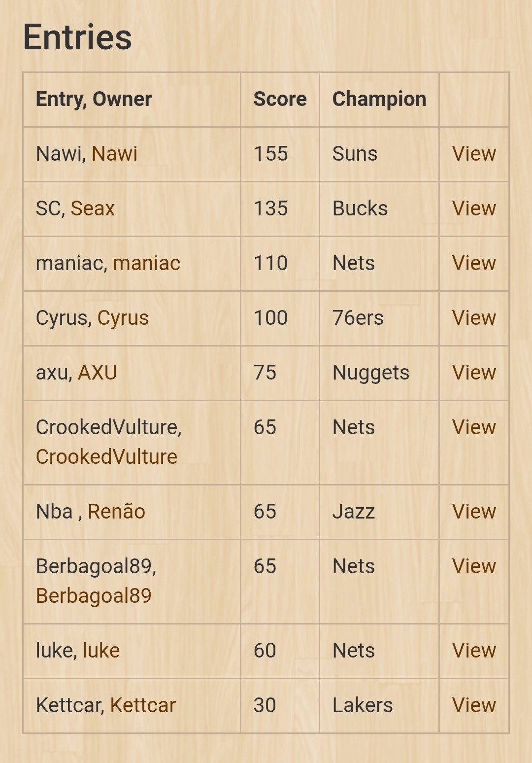Open Kettcar owner profile link
Image resolution: width=532 pixels, height=763 pixels.
[x=143, y=705]
